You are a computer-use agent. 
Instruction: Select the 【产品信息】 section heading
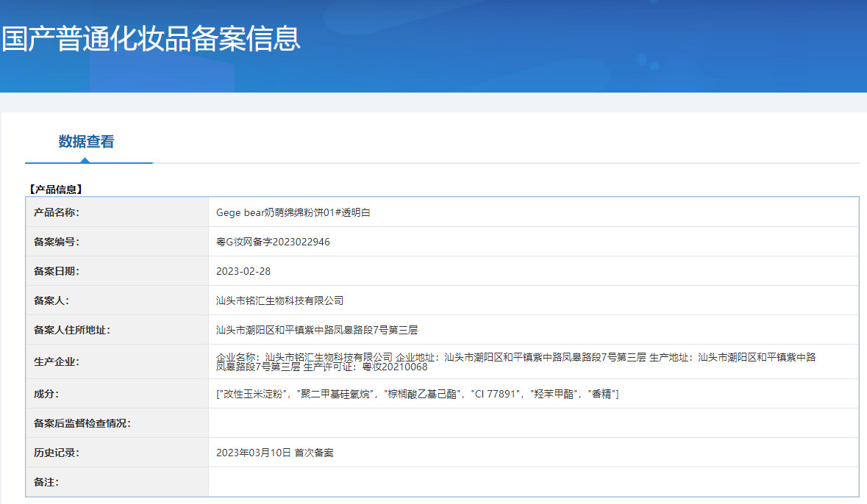pyautogui.click(x=56, y=190)
